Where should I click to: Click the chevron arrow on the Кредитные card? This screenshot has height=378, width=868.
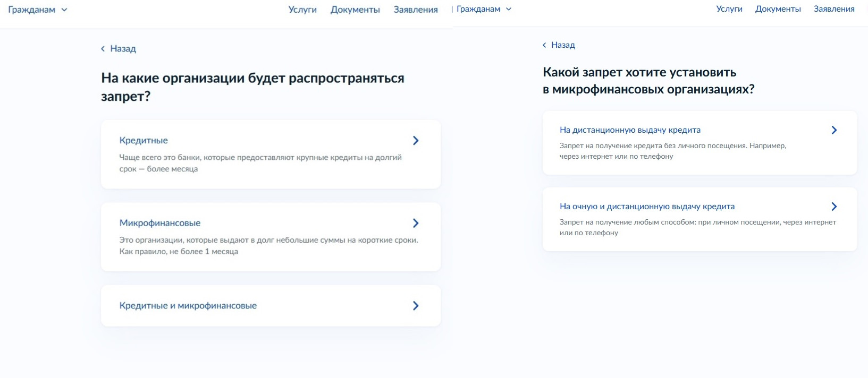click(x=416, y=141)
